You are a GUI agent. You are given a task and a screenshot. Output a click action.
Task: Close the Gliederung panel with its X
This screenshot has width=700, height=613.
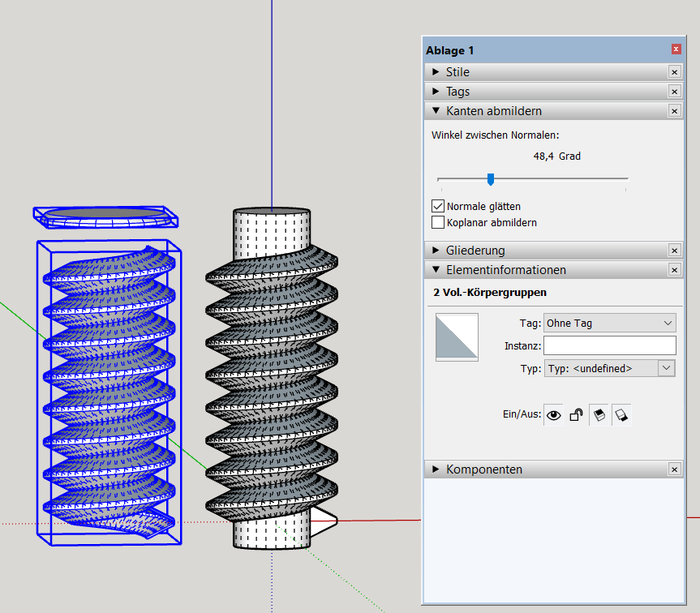pyautogui.click(x=674, y=251)
